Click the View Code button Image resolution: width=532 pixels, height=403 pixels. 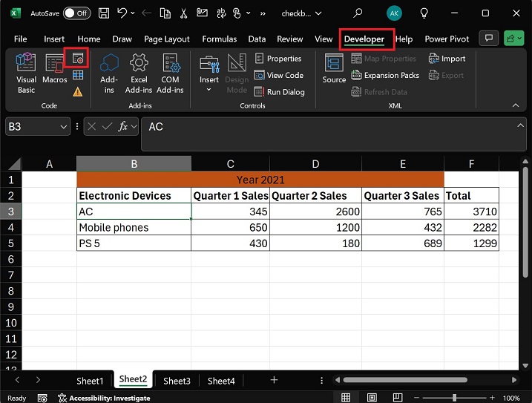(x=279, y=75)
